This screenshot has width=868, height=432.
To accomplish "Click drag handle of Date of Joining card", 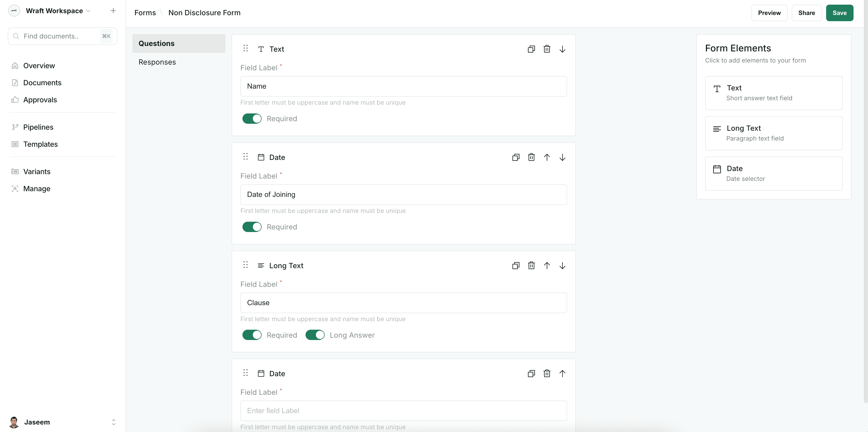I will point(245,157).
